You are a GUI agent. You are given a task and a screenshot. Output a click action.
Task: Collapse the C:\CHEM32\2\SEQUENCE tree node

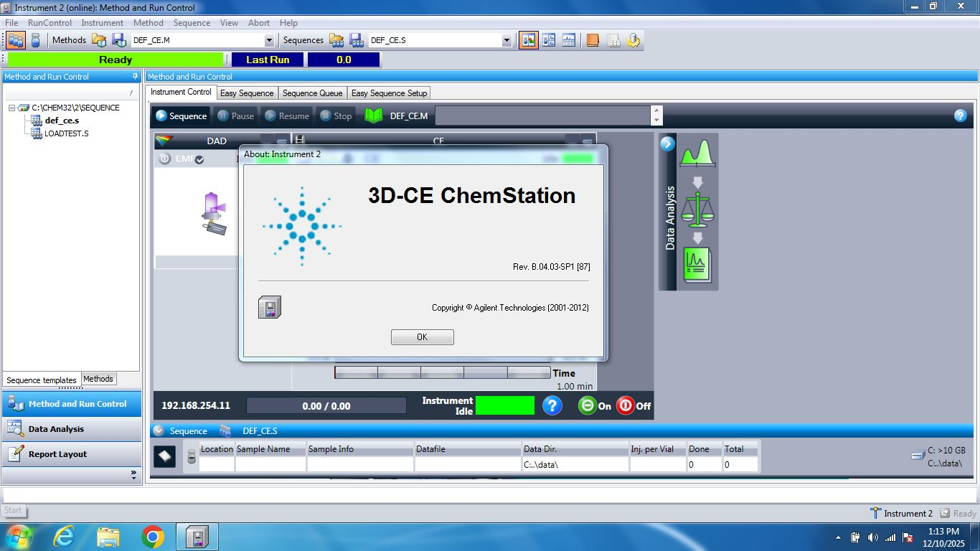pyautogui.click(x=12, y=108)
